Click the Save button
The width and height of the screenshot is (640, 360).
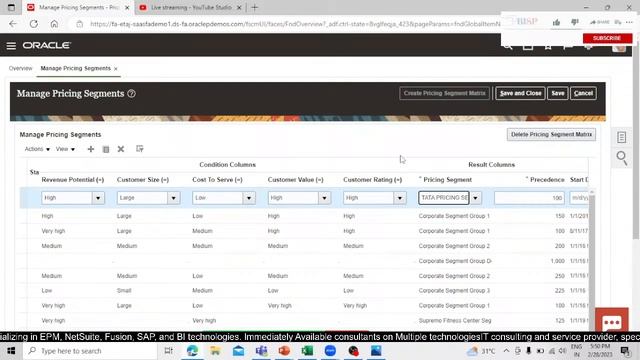558,93
